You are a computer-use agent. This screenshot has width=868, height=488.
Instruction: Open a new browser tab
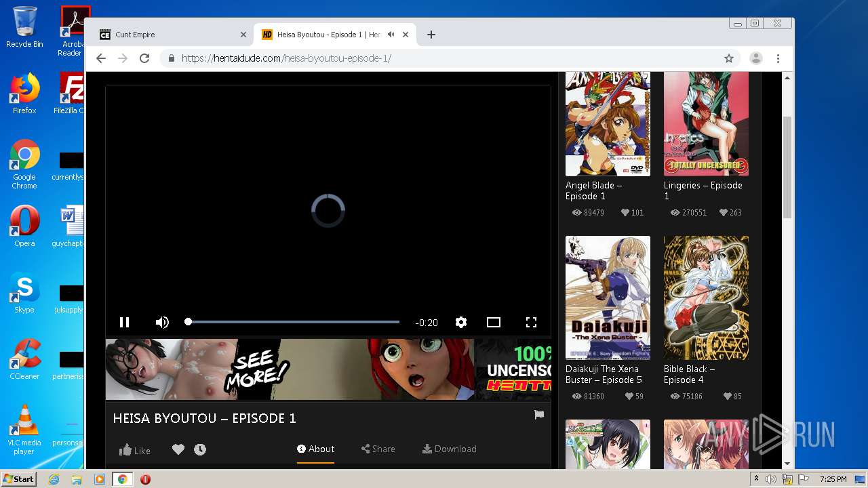(431, 35)
